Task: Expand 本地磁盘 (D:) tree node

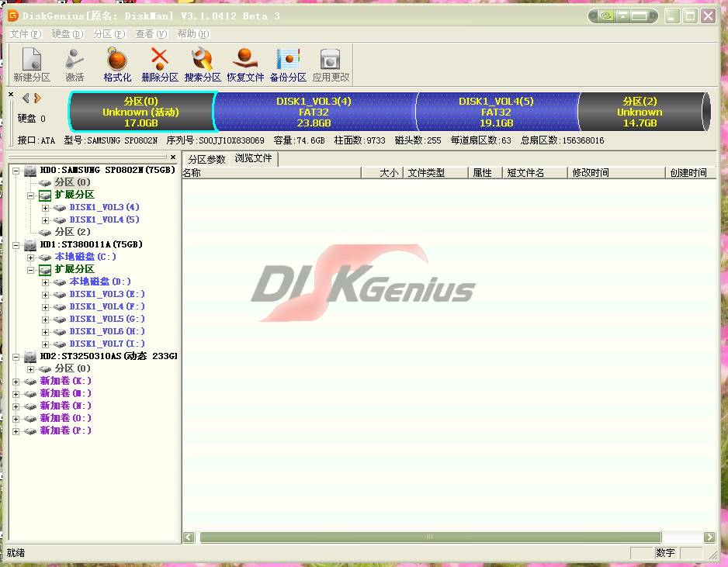Action: pos(45,282)
